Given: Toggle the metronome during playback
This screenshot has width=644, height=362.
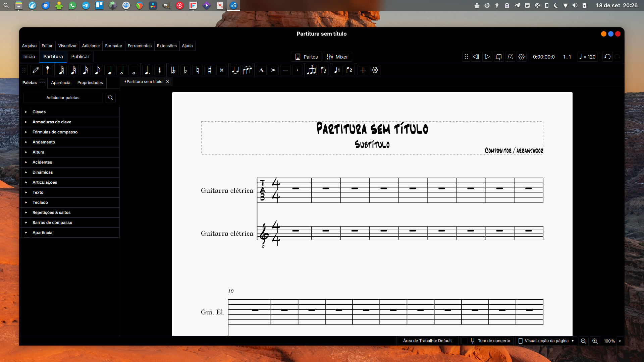Looking at the screenshot, I should click(x=510, y=57).
